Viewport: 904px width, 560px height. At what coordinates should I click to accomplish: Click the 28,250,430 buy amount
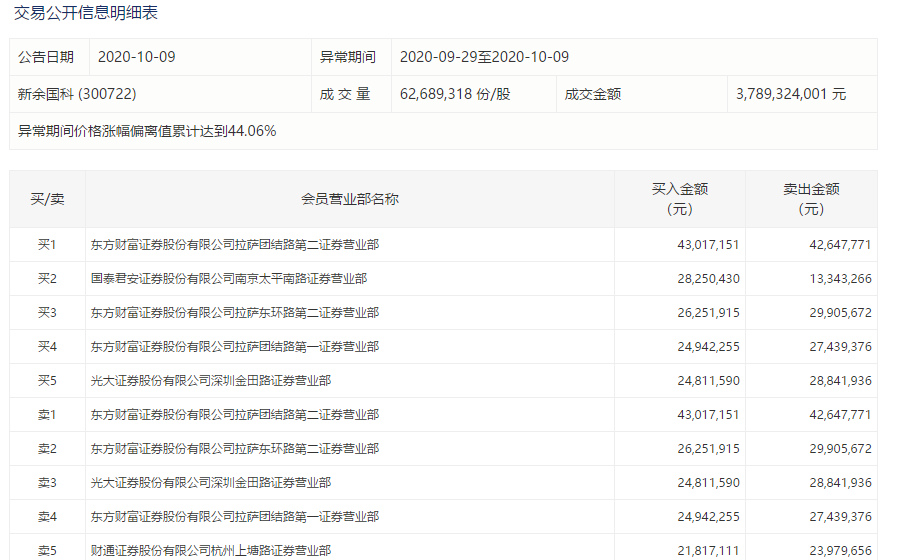coord(708,279)
